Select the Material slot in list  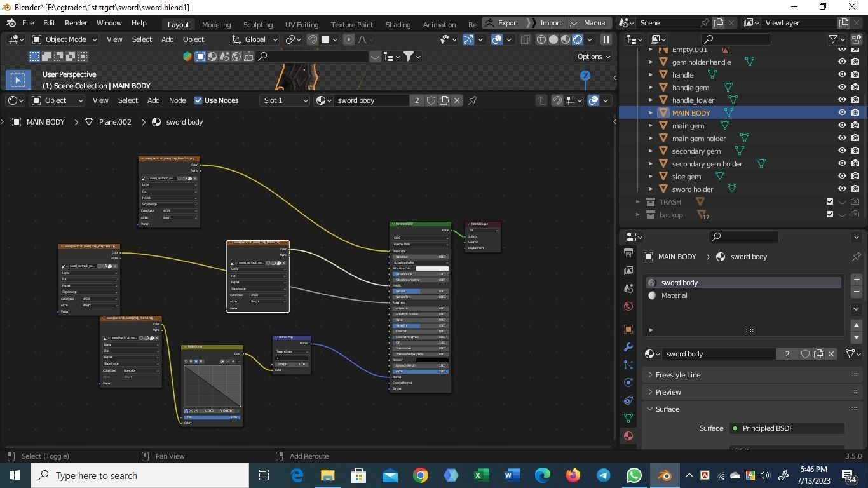(743, 295)
